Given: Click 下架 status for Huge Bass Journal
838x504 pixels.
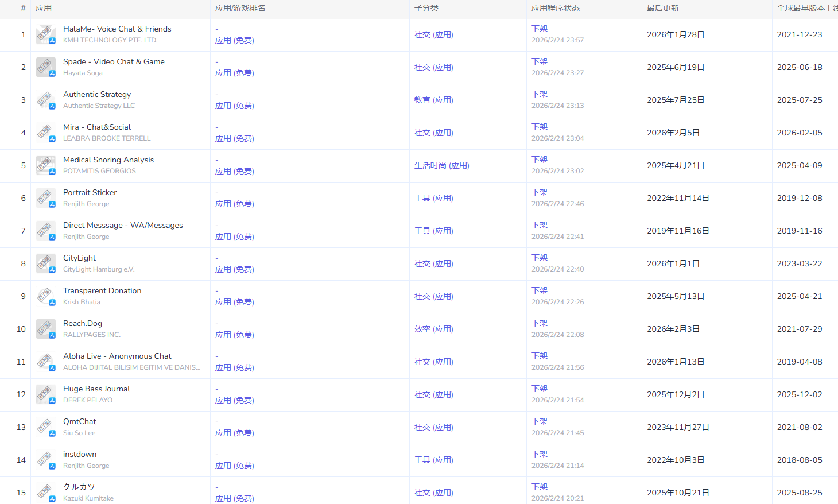Looking at the screenshot, I should [x=540, y=389].
